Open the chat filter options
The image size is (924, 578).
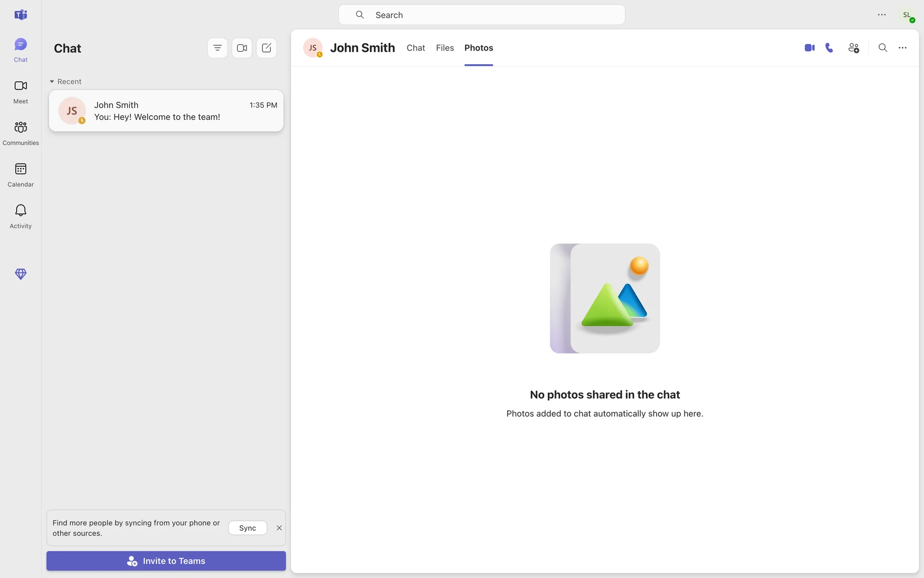(218, 48)
